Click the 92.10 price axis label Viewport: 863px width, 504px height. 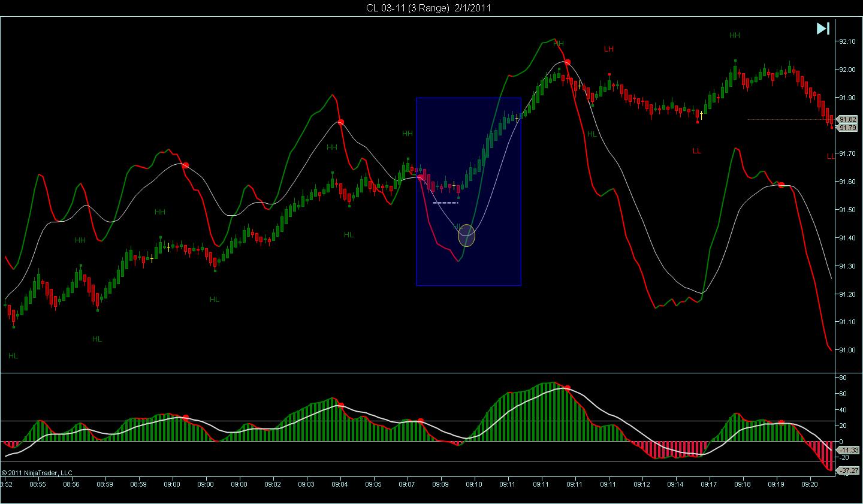click(x=847, y=41)
